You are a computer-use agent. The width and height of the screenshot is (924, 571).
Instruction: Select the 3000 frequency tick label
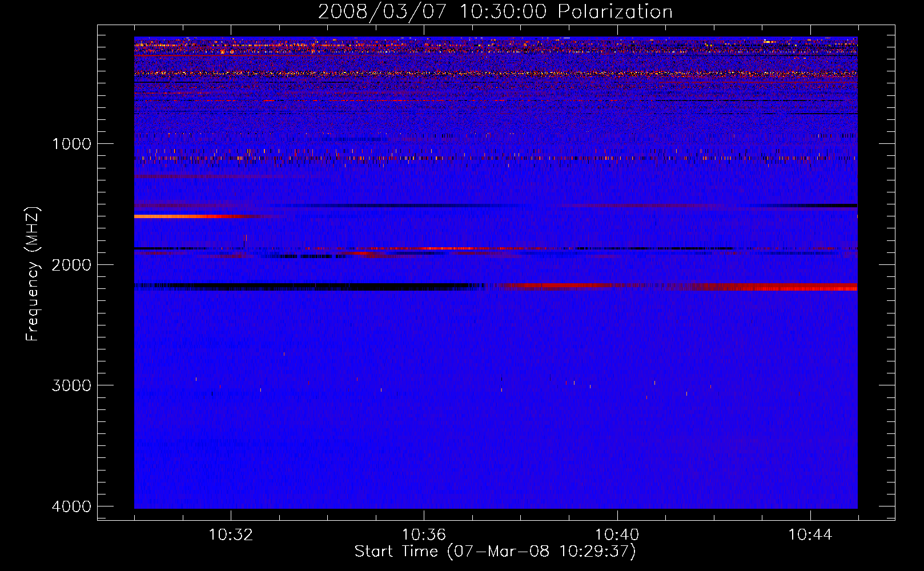(x=71, y=385)
